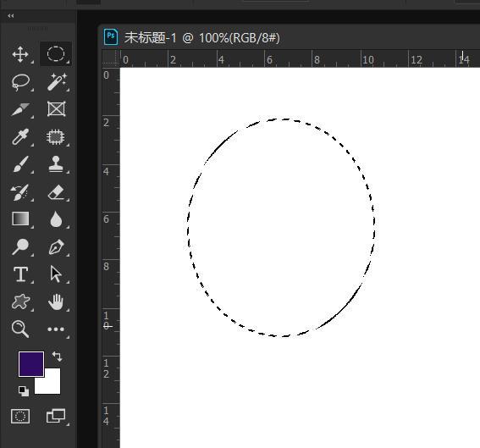Select the Hand tool
Screen dimensions: 480x448
point(56,301)
